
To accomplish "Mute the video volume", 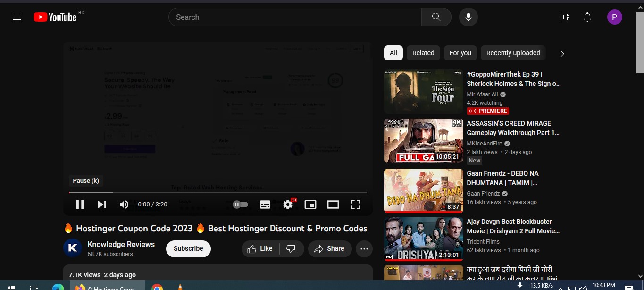I will pos(124,205).
